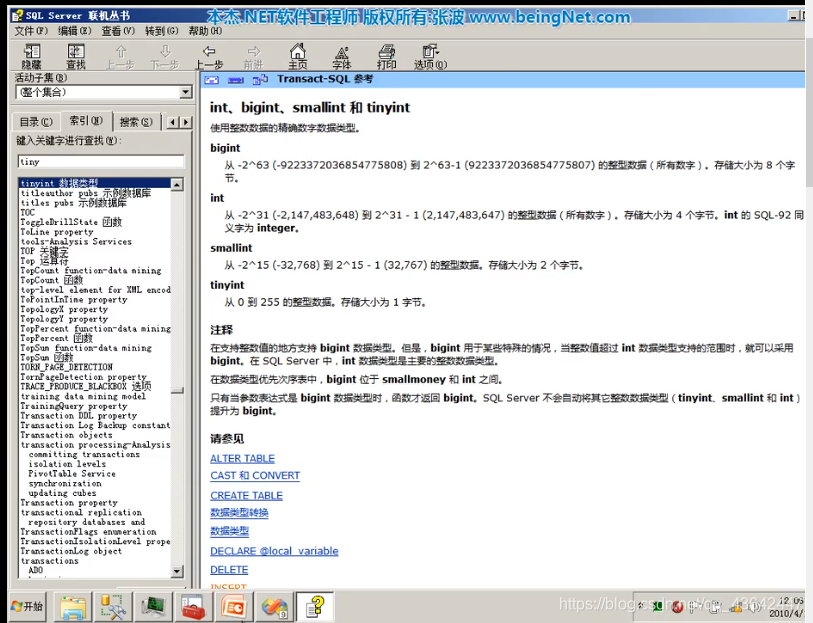Select index entry Transaction objects
This screenshot has height=623, width=813.
click(66, 435)
